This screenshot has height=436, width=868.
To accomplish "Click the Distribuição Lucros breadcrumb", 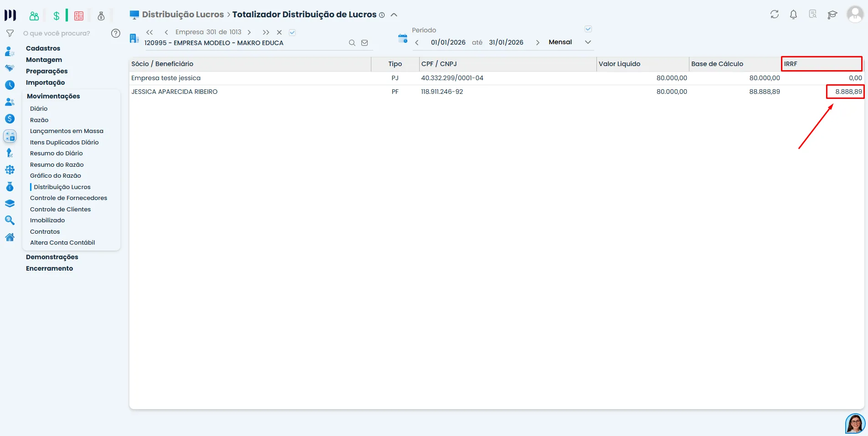I will (x=183, y=15).
